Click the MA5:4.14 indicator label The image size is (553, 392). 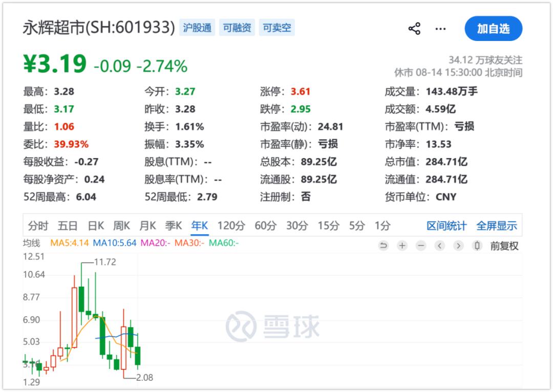point(69,243)
